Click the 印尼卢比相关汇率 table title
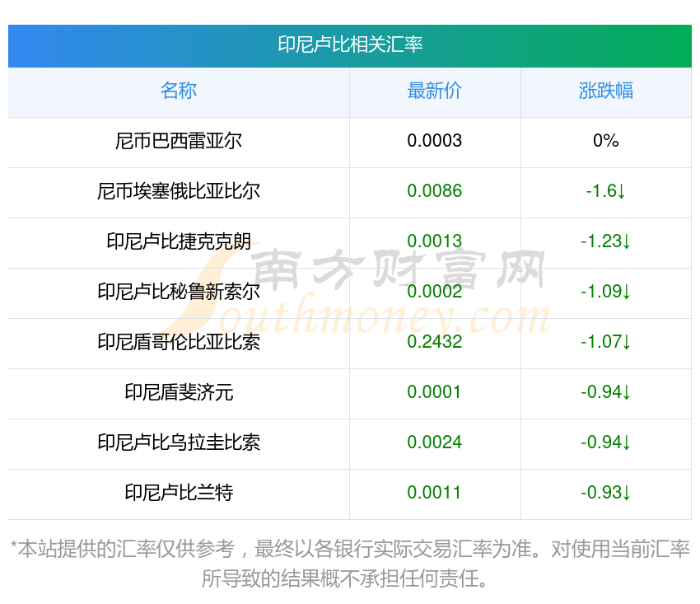700x604 pixels. point(350,44)
